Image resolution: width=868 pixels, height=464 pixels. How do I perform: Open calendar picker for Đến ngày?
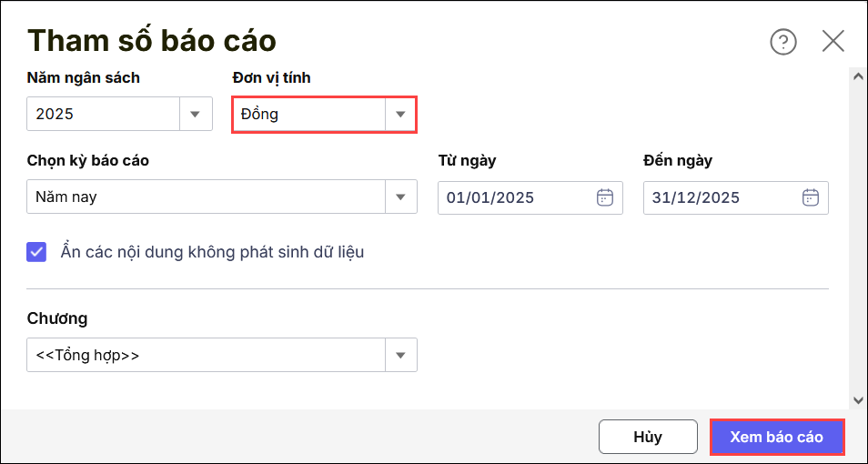tap(811, 197)
